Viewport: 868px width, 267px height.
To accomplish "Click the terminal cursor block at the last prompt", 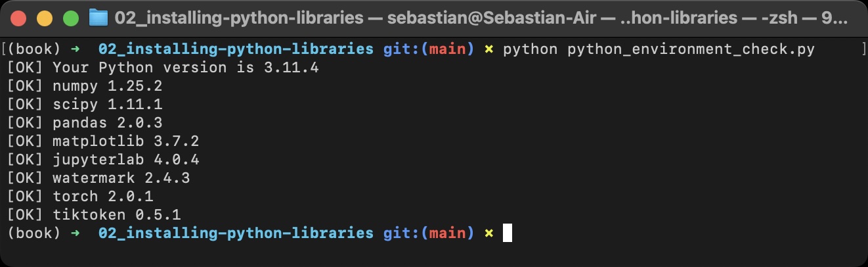I will point(507,233).
